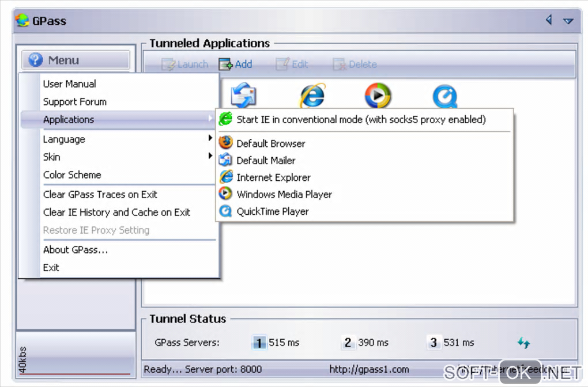Open the title bar dropdown triangle

(568, 21)
